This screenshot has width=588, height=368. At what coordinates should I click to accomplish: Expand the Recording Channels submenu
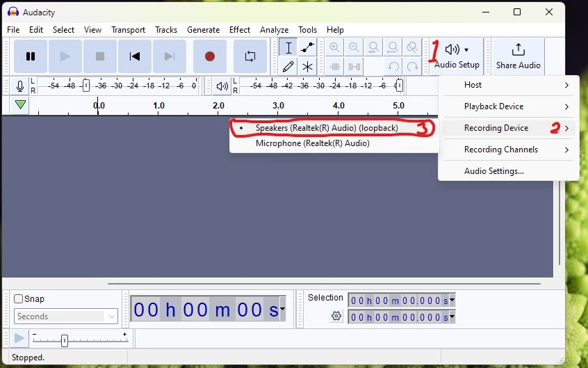point(509,150)
